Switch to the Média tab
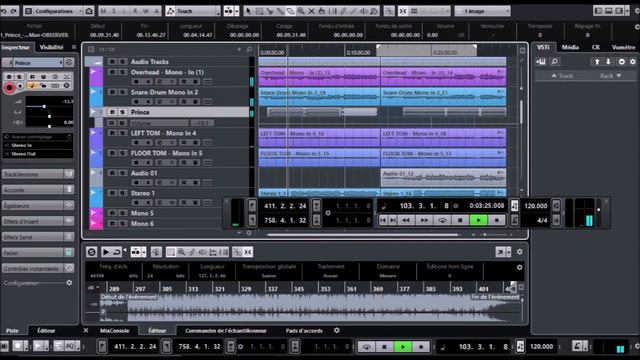 click(570, 47)
